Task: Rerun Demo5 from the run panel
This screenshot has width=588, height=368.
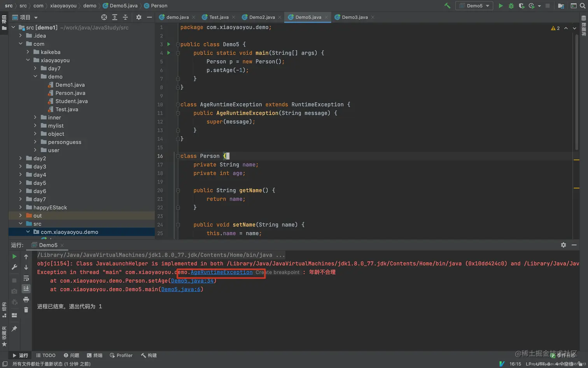Action: (14, 257)
